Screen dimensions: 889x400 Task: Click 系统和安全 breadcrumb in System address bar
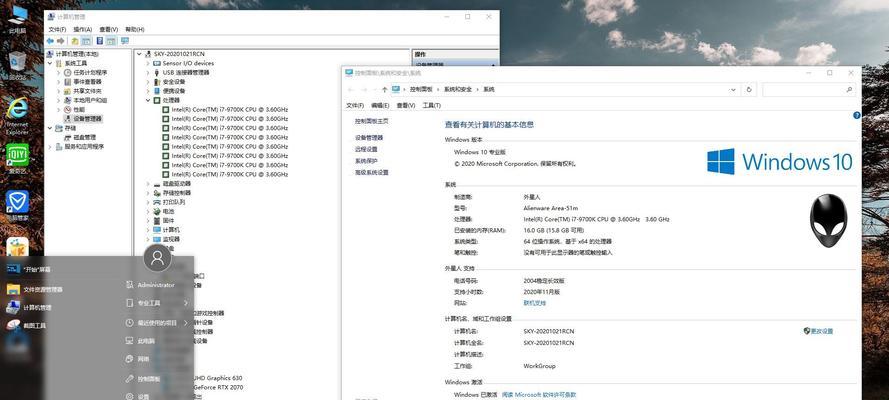[x=458, y=90]
